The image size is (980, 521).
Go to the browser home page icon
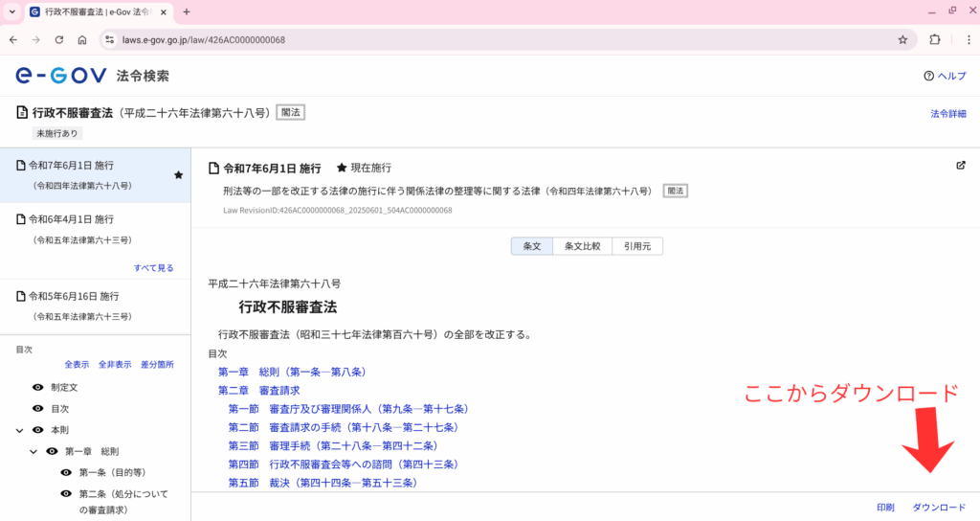(x=82, y=40)
